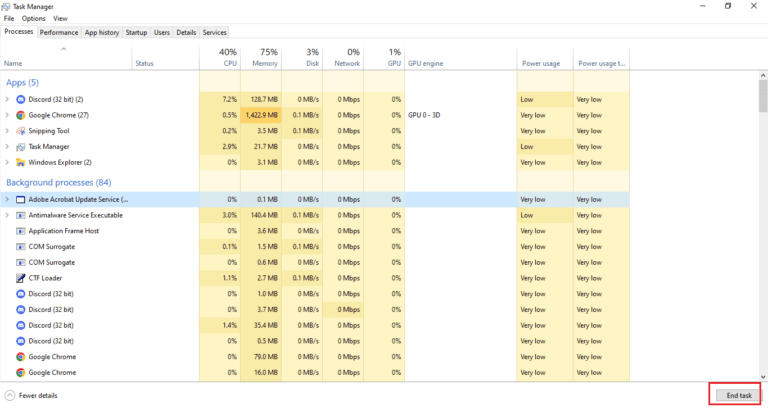Expand the Google Chrome (27) group
This screenshot has height=408, width=768.
coord(7,115)
